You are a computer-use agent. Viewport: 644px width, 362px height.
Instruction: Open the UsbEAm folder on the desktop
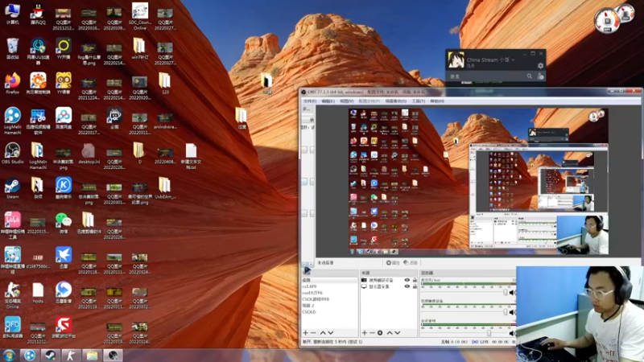click(x=165, y=188)
